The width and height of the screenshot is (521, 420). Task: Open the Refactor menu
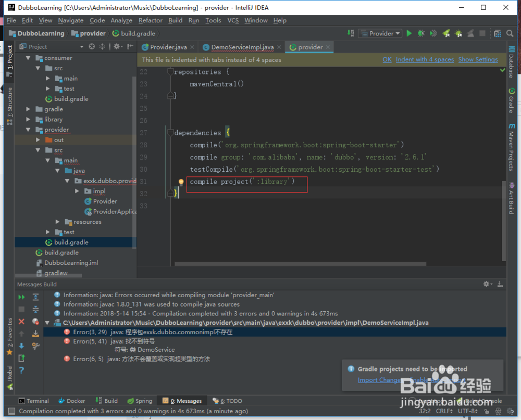pos(150,20)
